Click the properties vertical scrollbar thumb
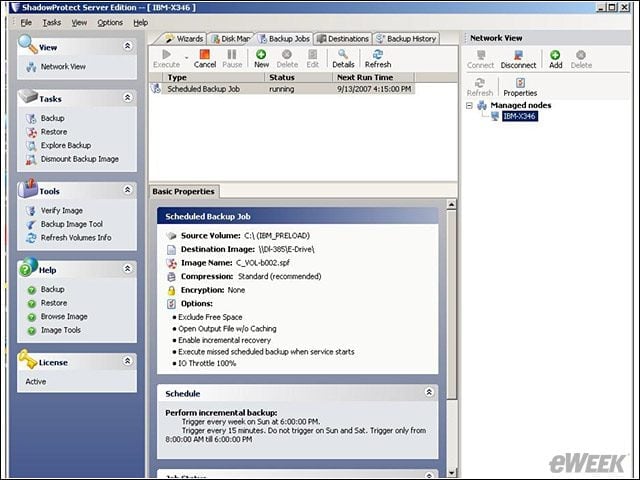The width and height of the screenshot is (640, 480). (x=451, y=304)
